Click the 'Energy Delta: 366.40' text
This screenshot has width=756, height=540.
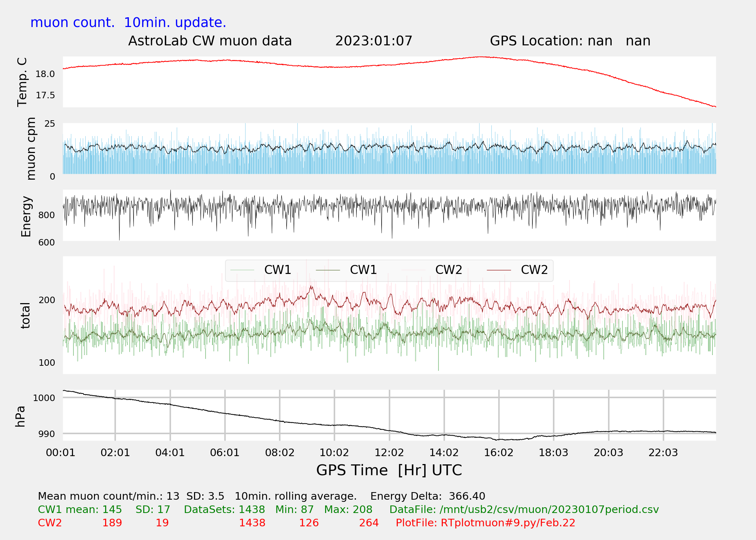pos(427,496)
